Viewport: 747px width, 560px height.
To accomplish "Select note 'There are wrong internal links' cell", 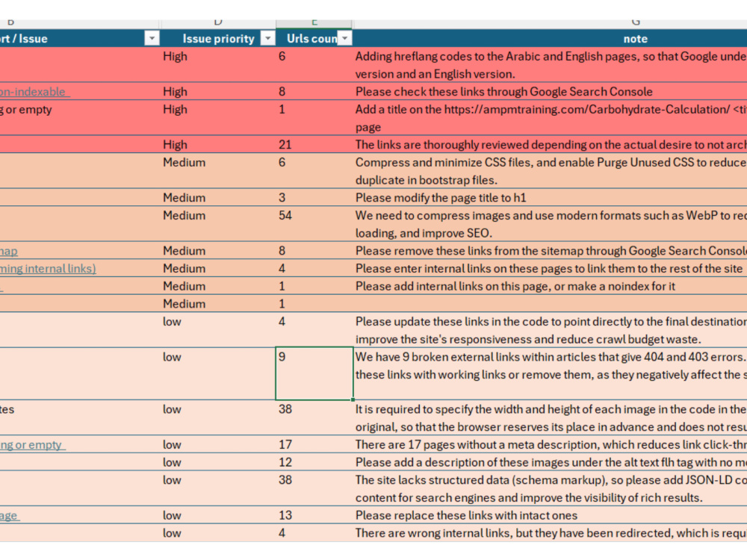I will click(551, 533).
